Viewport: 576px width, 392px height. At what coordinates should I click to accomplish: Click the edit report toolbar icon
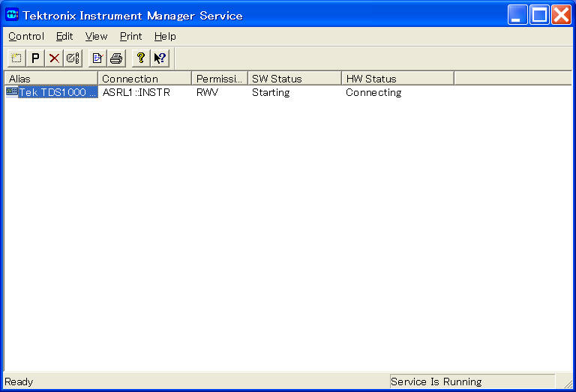tap(97, 58)
